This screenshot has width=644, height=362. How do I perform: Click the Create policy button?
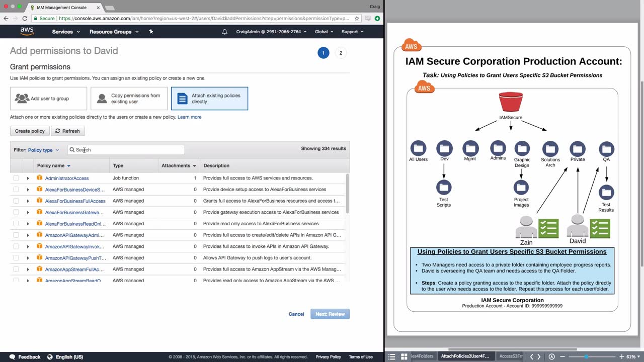point(30,131)
